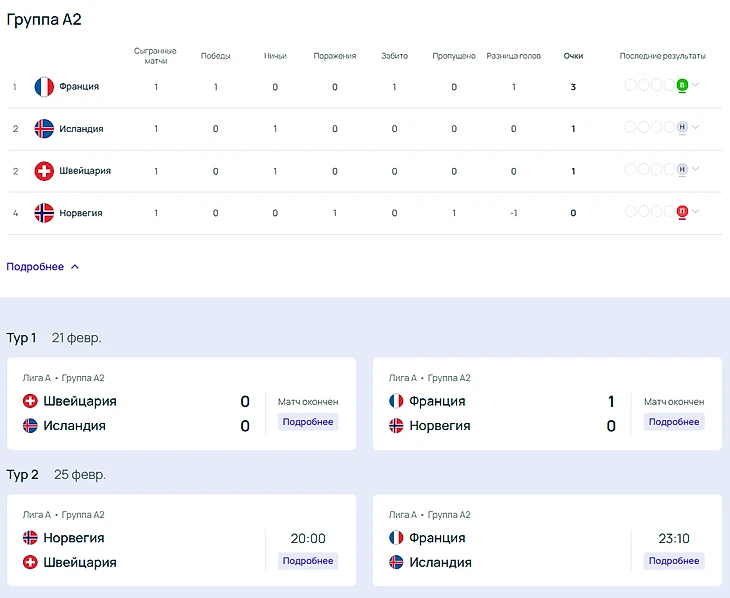Open details for Норвегия vs Швейцария match

click(x=308, y=561)
